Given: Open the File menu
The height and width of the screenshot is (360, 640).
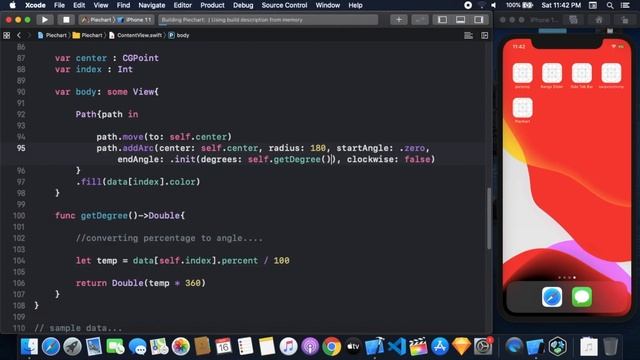Looking at the screenshot, I should click(x=59, y=5).
